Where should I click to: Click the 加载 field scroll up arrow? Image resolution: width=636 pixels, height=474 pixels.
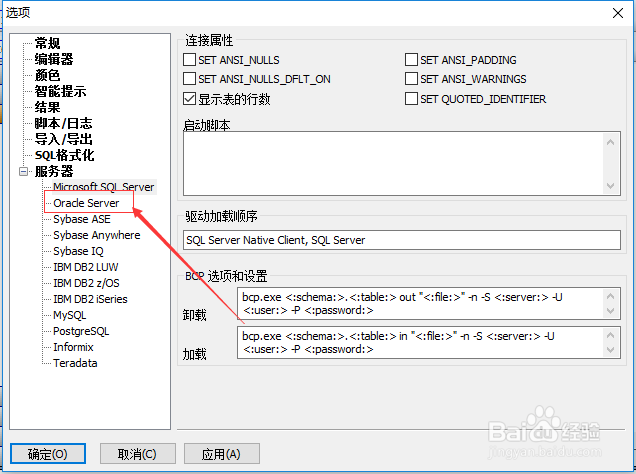(x=610, y=335)
